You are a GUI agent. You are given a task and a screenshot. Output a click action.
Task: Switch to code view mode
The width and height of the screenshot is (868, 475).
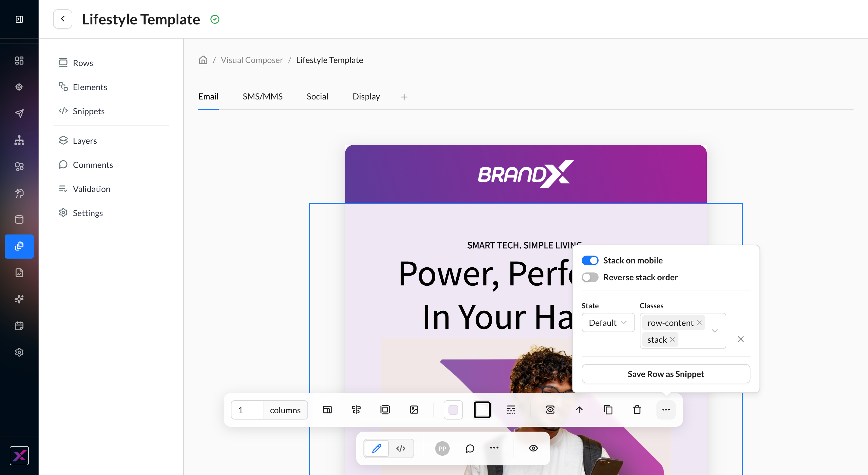click(401, 448)
